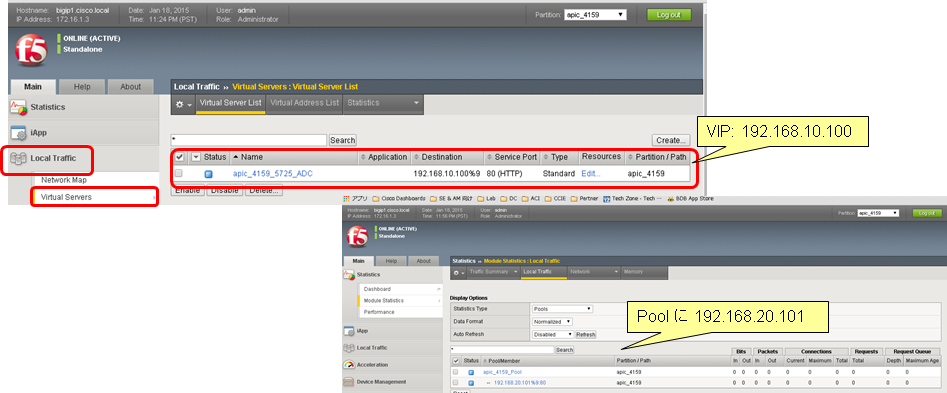Open Help tab in Virtual Servers window
947x393 pixels.
82,87
